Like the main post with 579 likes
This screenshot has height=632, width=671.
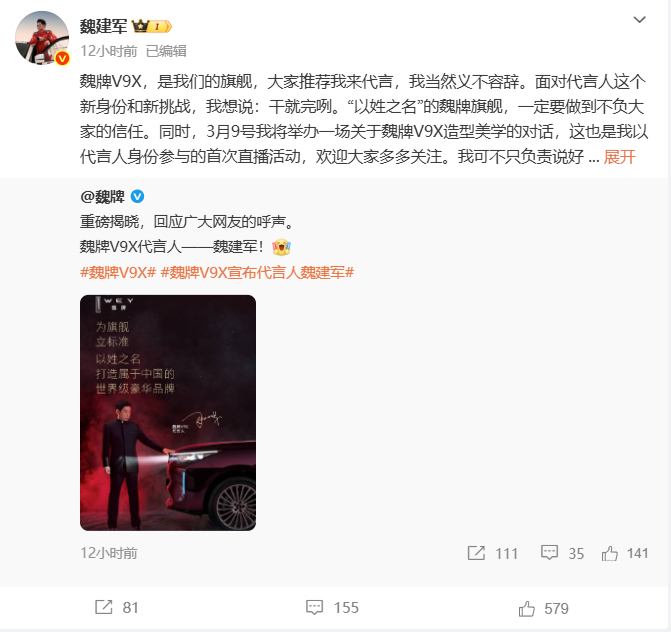(526, 608)
